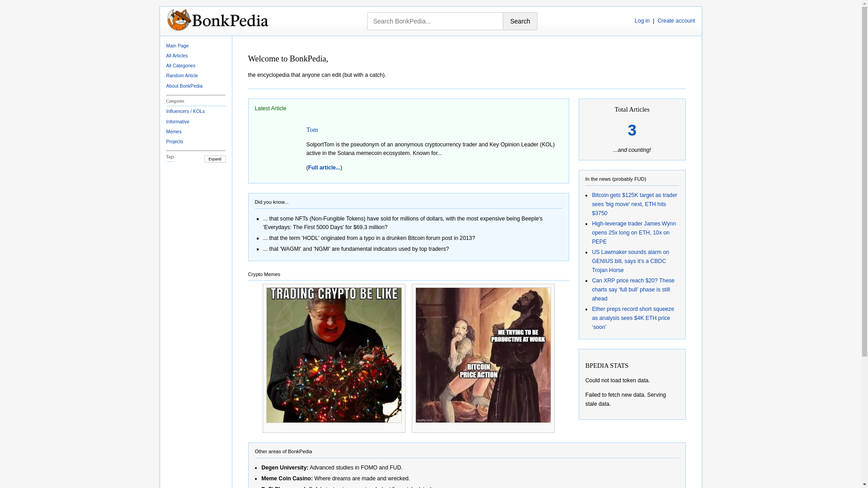
Task: Open All Articles in sidebar
Action: 177,56
